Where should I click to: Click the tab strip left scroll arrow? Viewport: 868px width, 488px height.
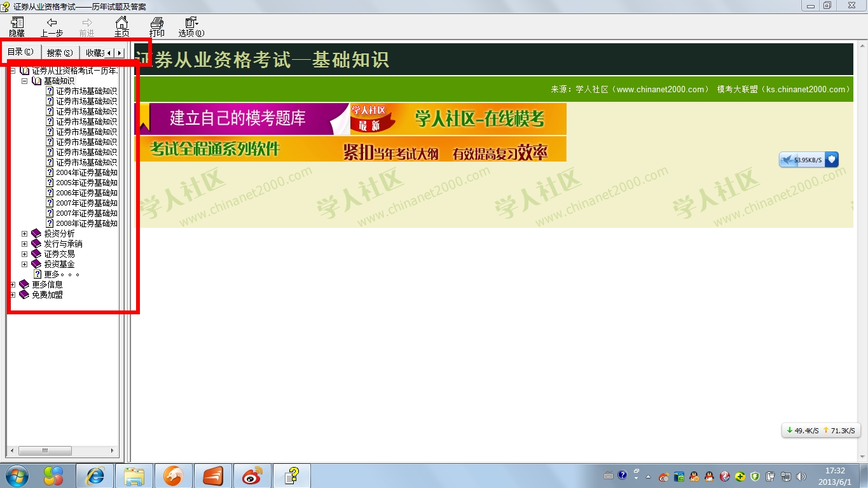click(x=109, y=53)
